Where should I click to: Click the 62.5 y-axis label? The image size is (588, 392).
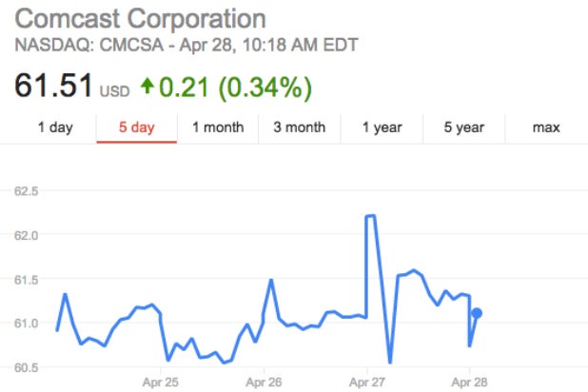click(27, 191)
